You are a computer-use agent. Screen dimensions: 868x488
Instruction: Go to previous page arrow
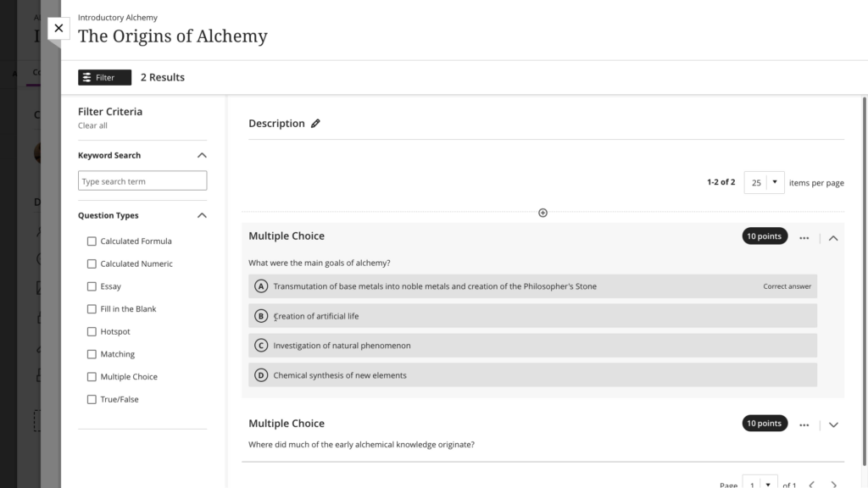pyautogui.click(x=811, y=485)
